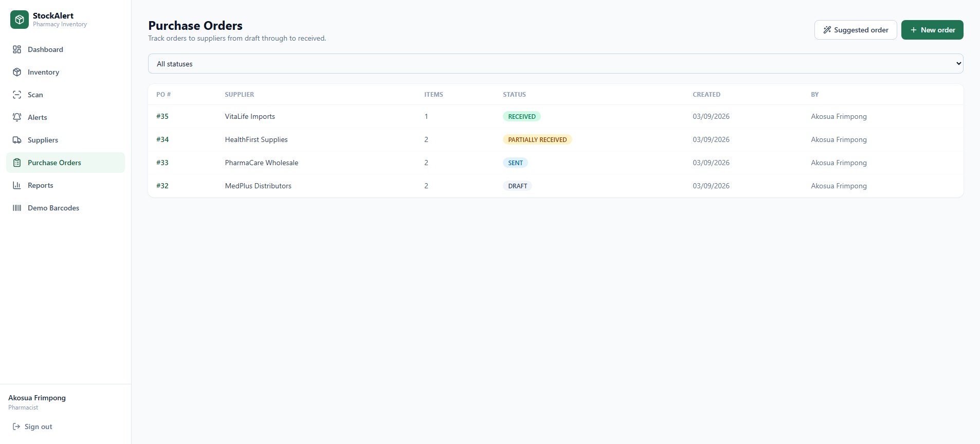Click the STATUS column header

[x=514, y=95]
